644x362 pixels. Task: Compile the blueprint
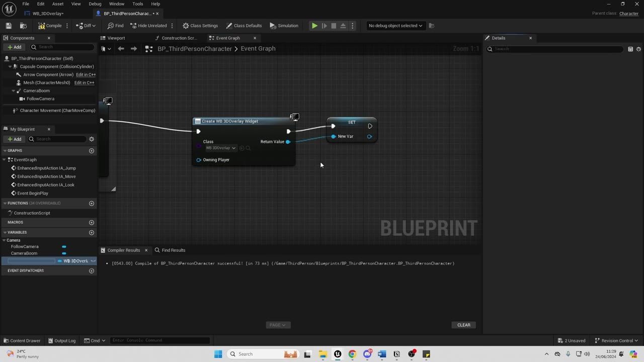pos(50,26)
